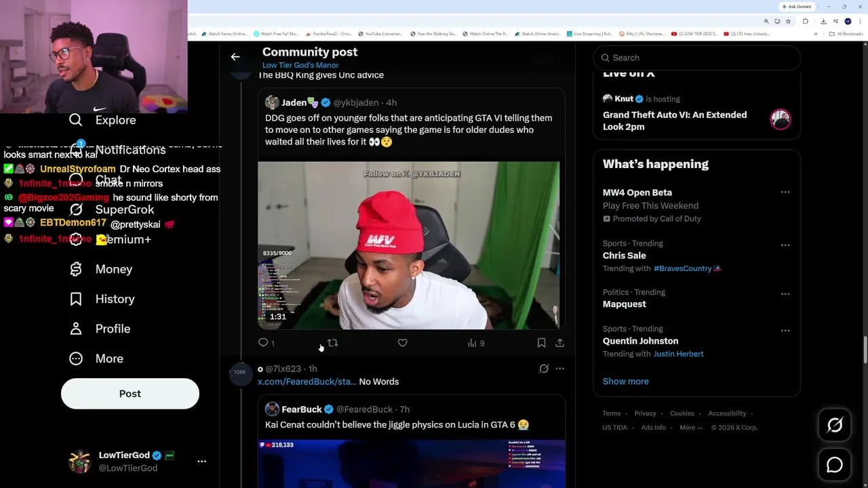The height and width of the screenshot is (488, 868).
Task: Open more options for Quentin Johnston trend
Action: 785,330
